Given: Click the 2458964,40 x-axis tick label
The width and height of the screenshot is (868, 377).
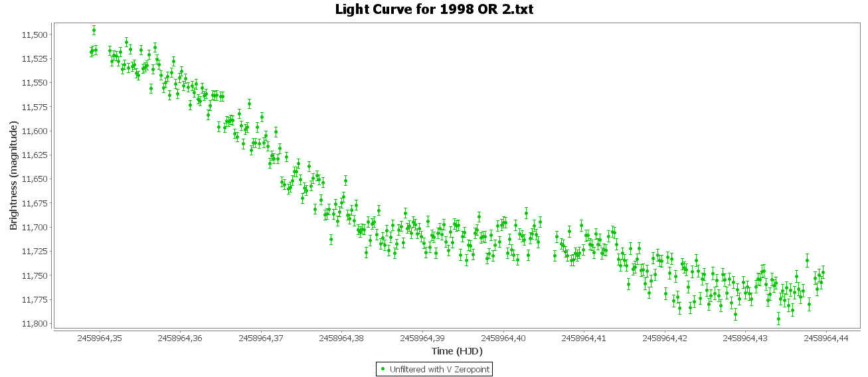Looking at the screenshot, I should (x=503, y=339).
